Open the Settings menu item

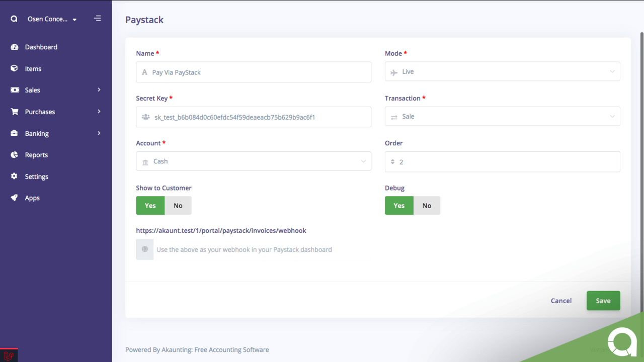click(37, 176)
